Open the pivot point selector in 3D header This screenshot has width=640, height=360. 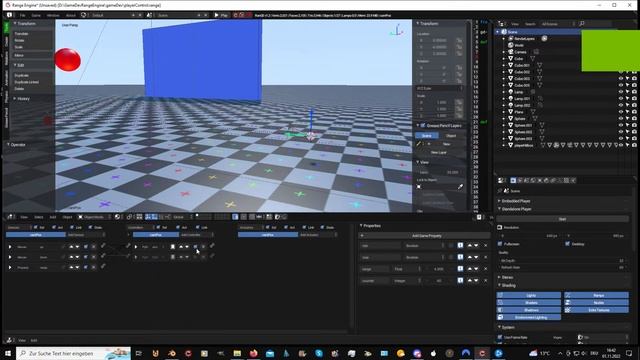(x=130, y=217)
